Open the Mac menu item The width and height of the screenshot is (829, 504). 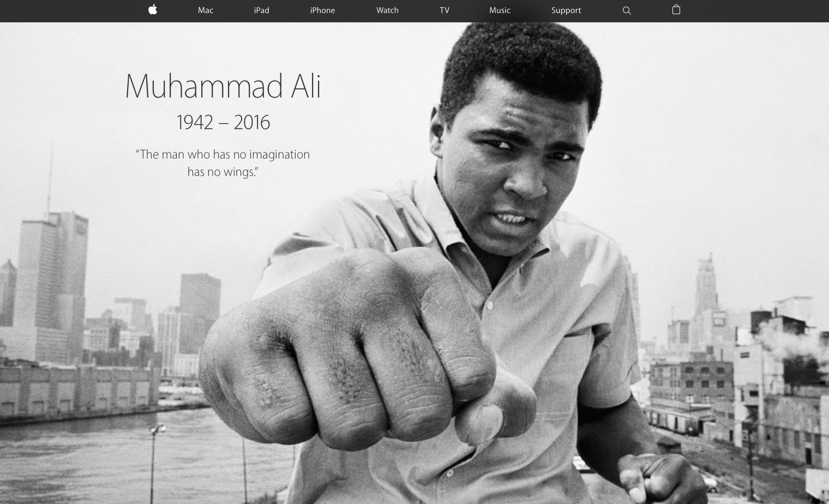[206, 10]
